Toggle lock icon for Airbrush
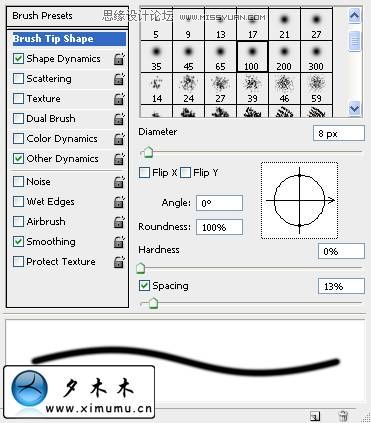The width and height of the screenshot is (371, 423). click(119, 222)
